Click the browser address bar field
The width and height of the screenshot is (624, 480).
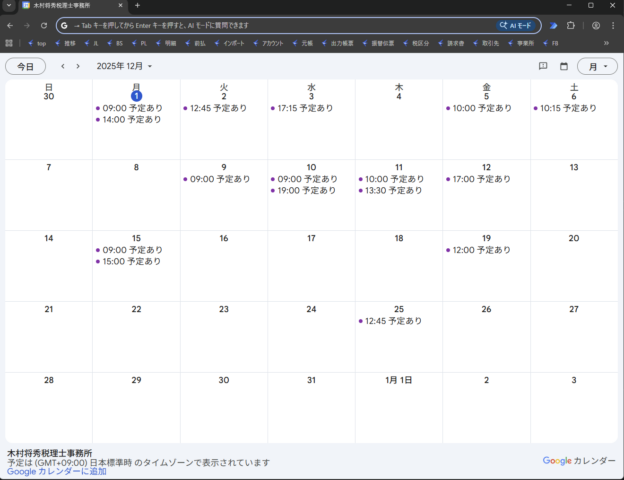[x=280, y=25]
